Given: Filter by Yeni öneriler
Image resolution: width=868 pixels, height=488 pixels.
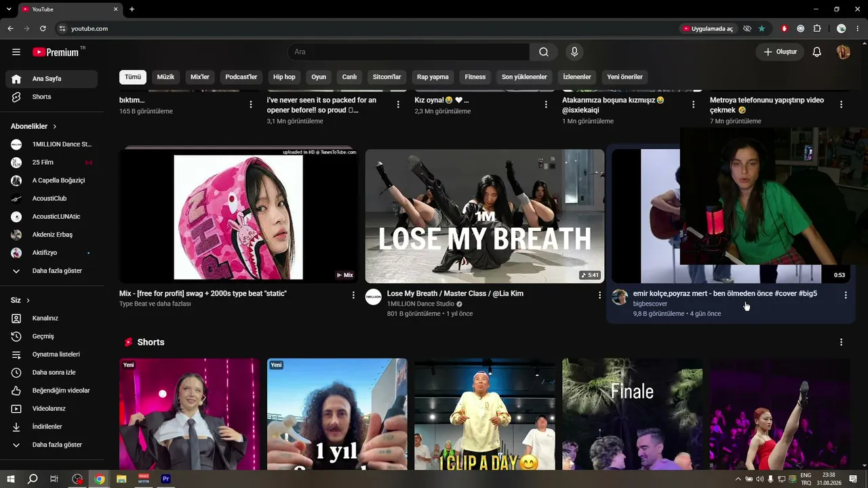Looking at the screenshot, I should coord(625,77).
